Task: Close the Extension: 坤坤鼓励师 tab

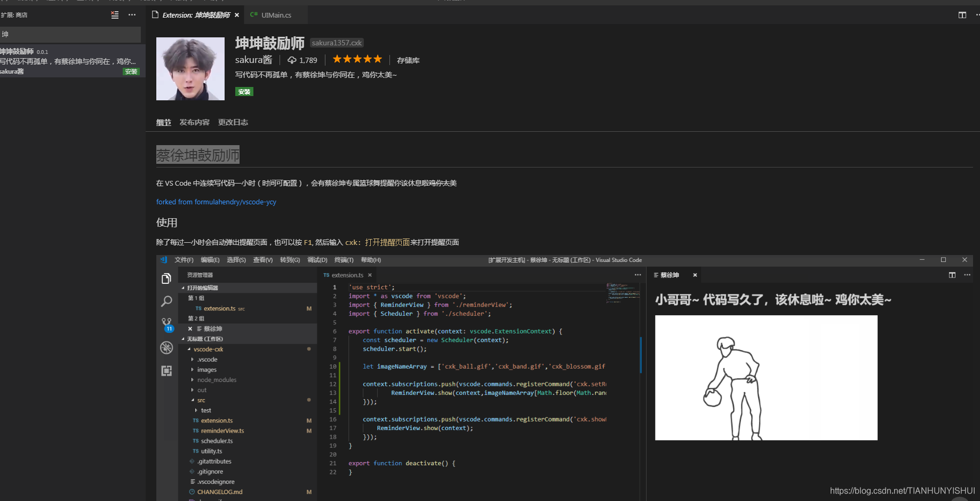Action: tap(237, 15)
